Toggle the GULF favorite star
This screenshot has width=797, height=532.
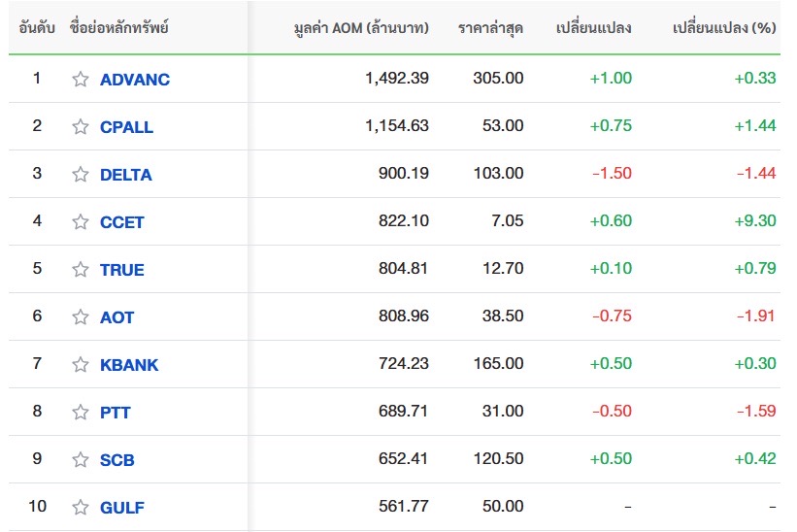(x=81, y=508)
